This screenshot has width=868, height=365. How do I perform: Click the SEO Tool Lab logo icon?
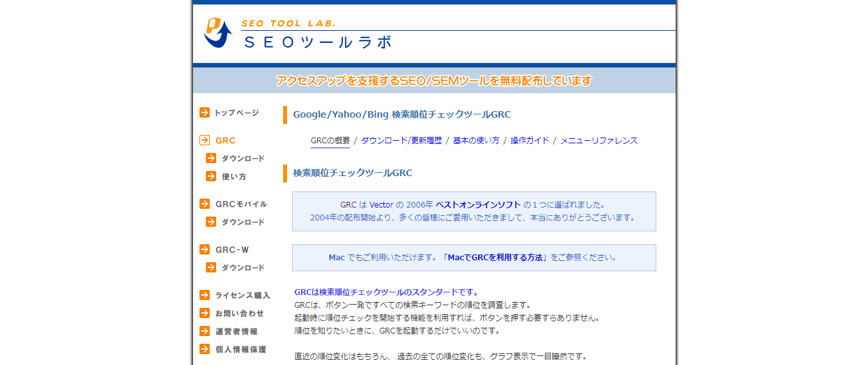point(217,33)
